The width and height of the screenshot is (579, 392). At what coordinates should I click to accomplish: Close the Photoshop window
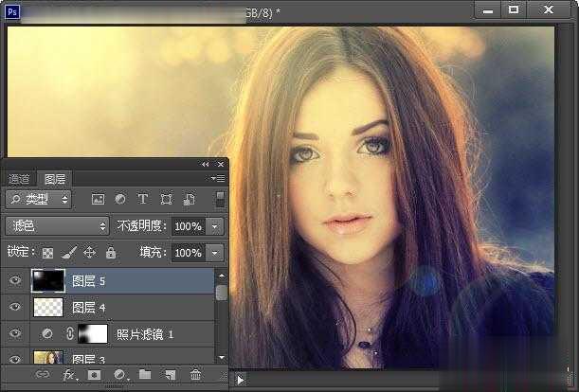coord(549,10)
